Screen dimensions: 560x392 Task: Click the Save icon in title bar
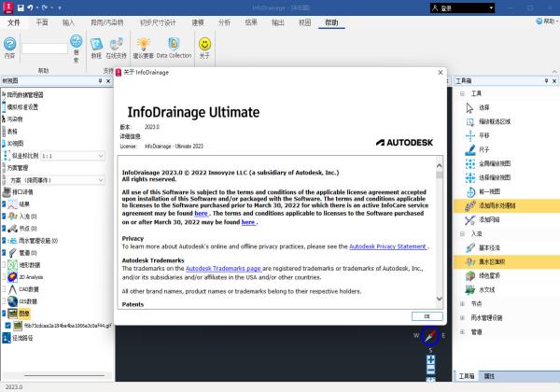pyautogui.click(x=21, y=7)
